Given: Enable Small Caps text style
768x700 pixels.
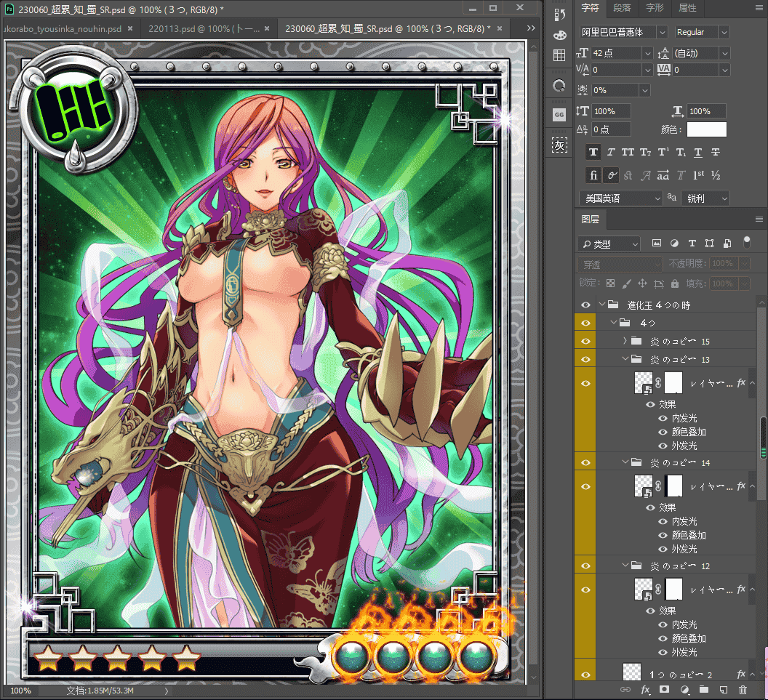Looking at the screenshot, I should click(x=646, y=152).
